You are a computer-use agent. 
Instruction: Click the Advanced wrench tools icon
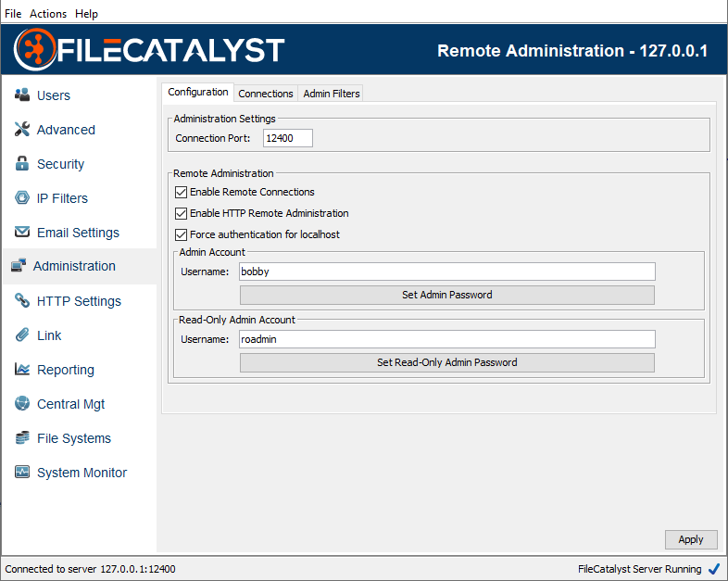click(22, 129)
